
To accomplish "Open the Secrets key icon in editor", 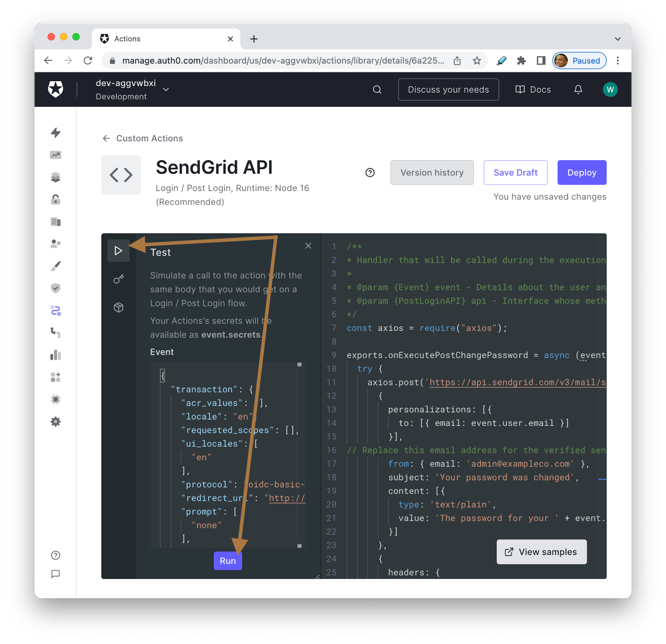I will (x=119, y=279).
